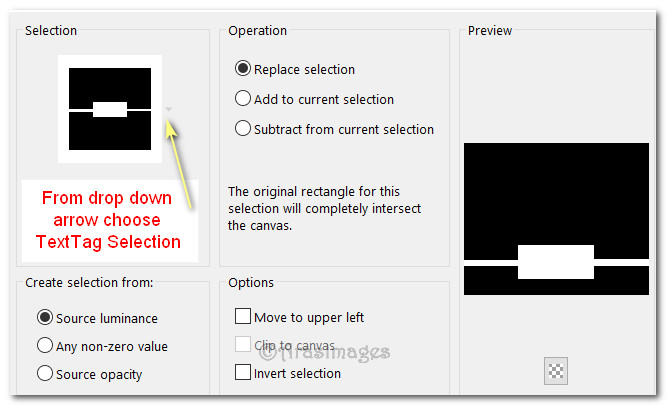Click the transparency checkerboard icon under Preview
Image resolution: width=667 pixels, height=406 pixels.
[x=556, y=371]
